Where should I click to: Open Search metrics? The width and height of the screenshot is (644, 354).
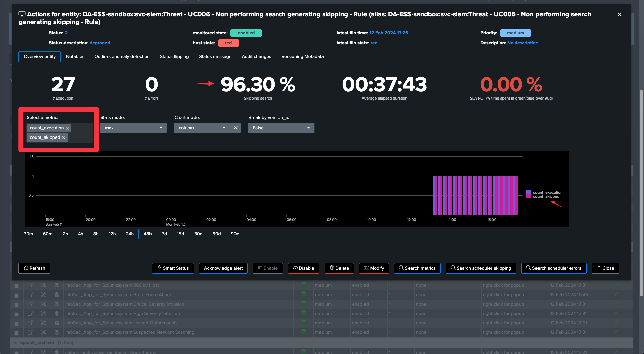coord(417,268)
